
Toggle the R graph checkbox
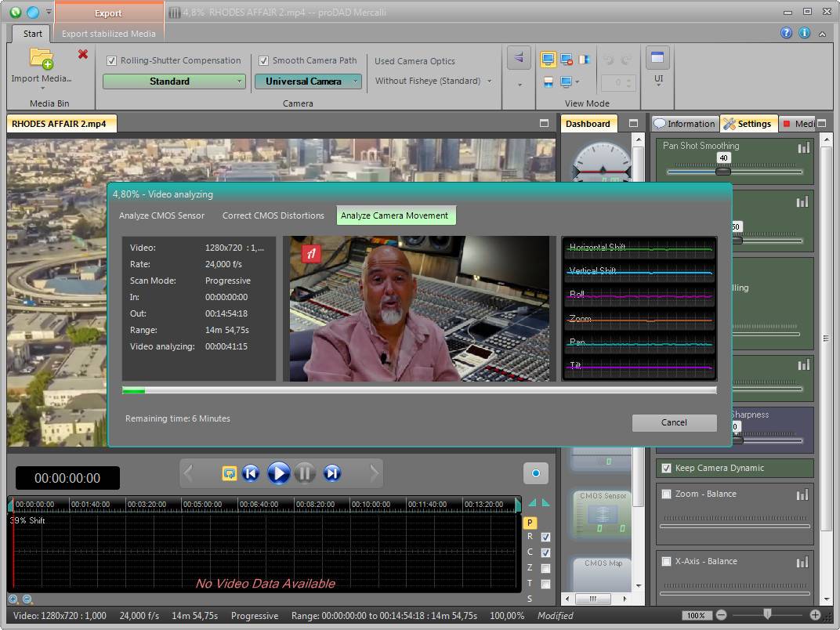pos(545,537)
